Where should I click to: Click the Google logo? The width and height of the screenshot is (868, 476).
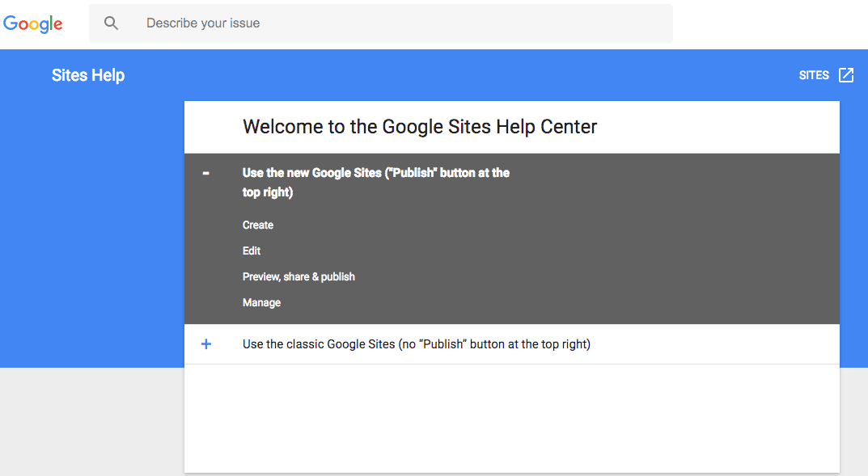pyautogui.click(x=32, y=23)
